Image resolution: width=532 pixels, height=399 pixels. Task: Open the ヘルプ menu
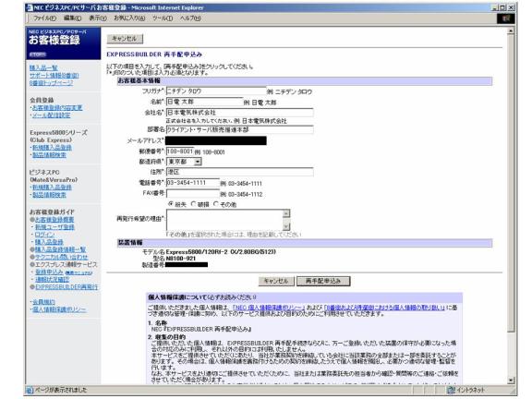click(x=190, y=18)
